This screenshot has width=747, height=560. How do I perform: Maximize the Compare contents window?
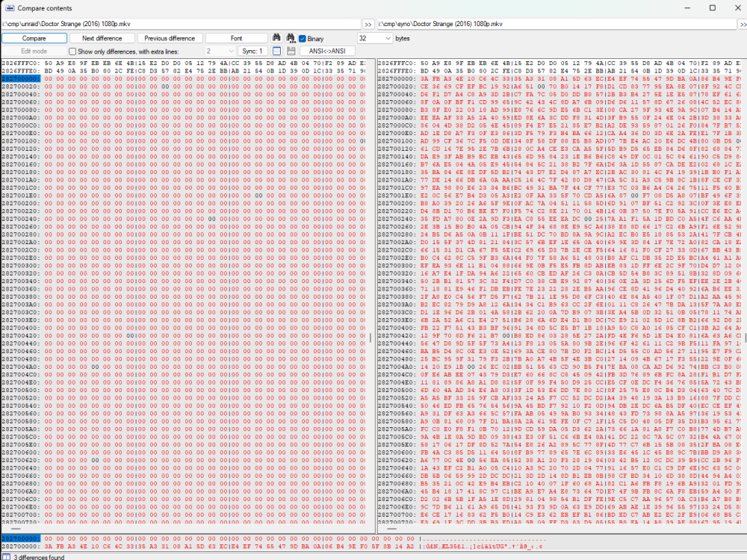[713, 8]
